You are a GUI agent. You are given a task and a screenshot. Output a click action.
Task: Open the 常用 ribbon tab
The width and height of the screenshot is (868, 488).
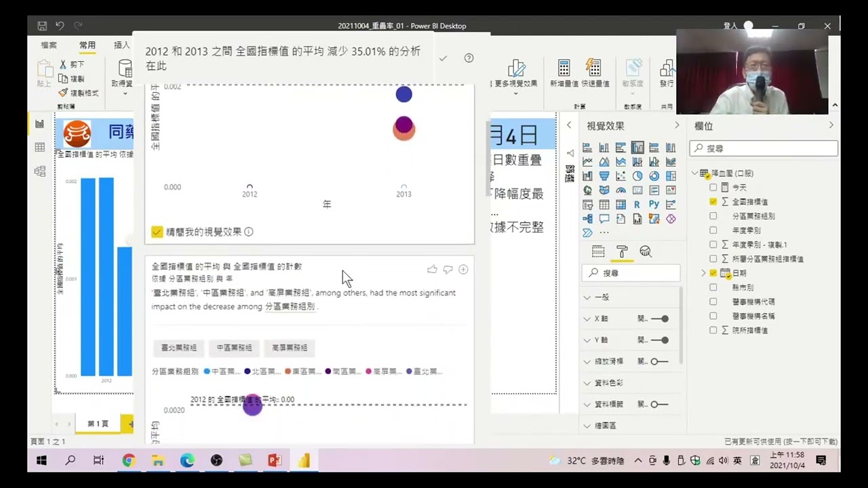pyautogui.click(x=87, y=45)
